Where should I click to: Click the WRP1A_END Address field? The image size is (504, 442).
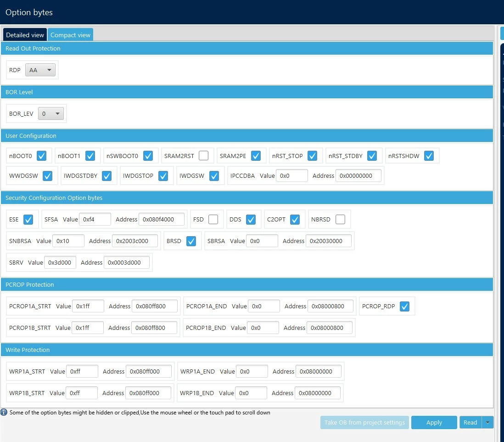coord(319,371)
